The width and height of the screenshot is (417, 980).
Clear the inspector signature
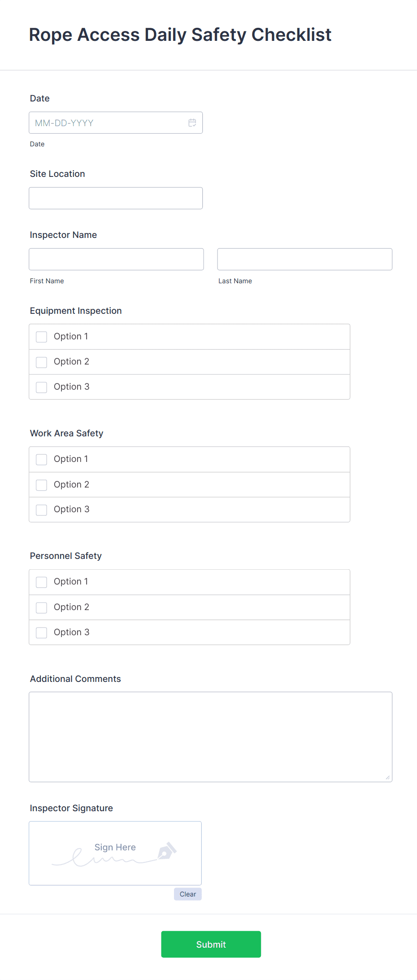[x=187, y=894]
